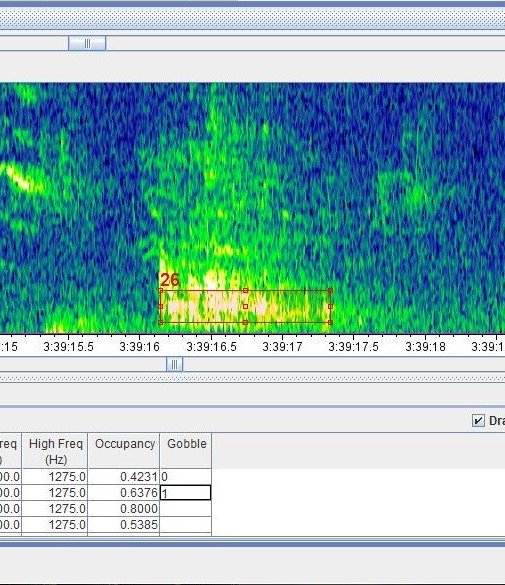This screenshot has height=585, width=505.
Task: Click top-middle edge handle of selection 26
Action: 245,290
